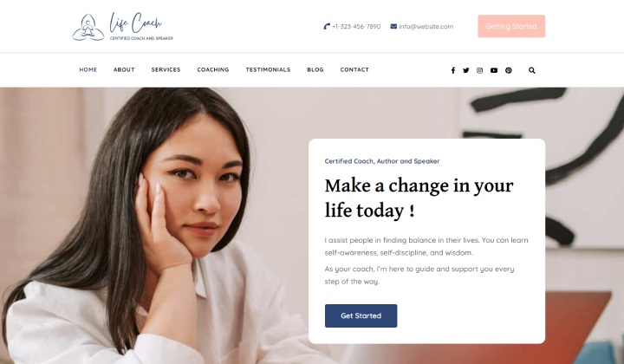Select the Services menu item
The height and width of the screenshot is (364, 624).
click(x=166, y=69)
